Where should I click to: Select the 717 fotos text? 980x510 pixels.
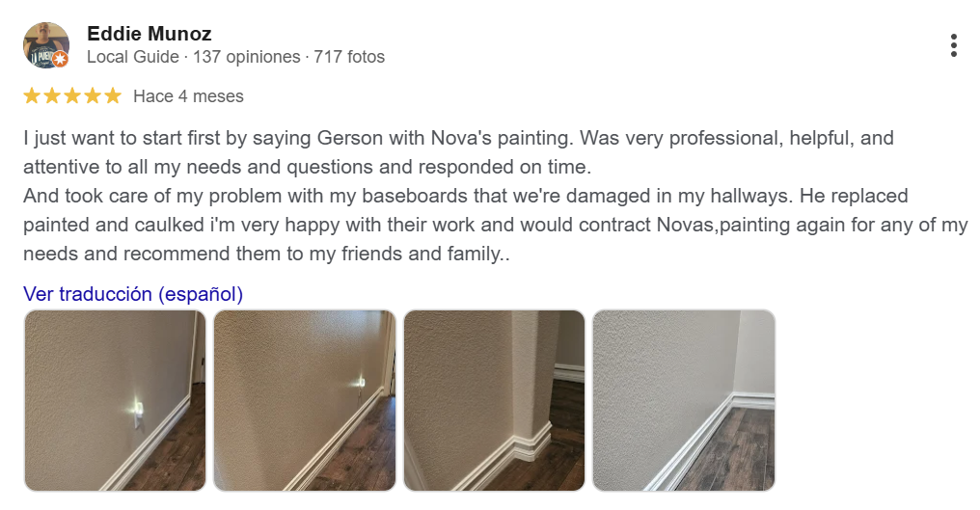(349, 57)
